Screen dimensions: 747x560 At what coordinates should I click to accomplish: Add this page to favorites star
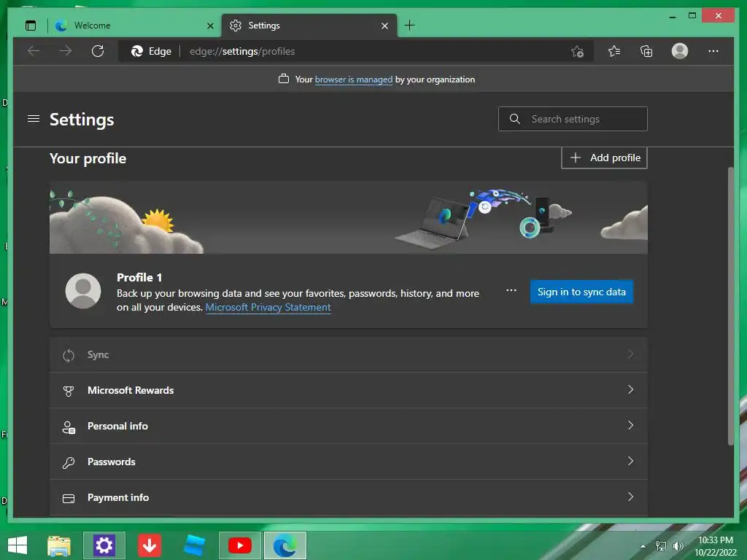[578, 52]
